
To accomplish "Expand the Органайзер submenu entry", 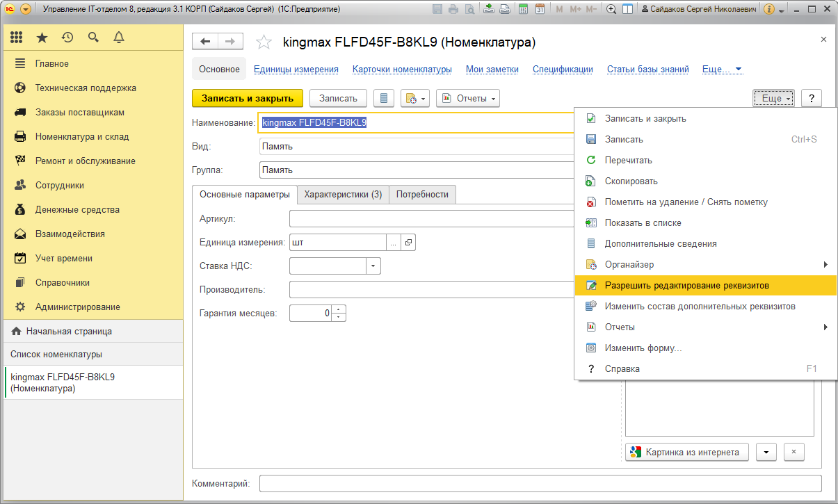I will point(705,264).
